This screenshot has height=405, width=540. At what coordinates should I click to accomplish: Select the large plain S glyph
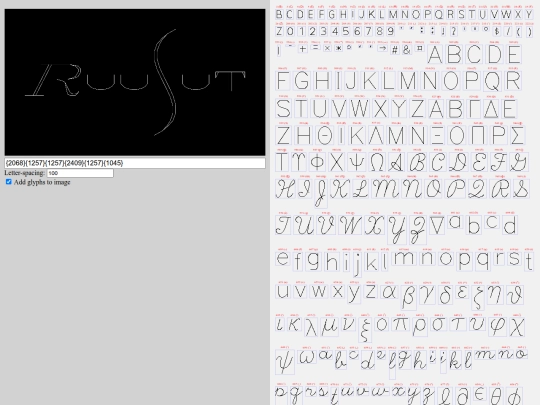tap(283, 108)
